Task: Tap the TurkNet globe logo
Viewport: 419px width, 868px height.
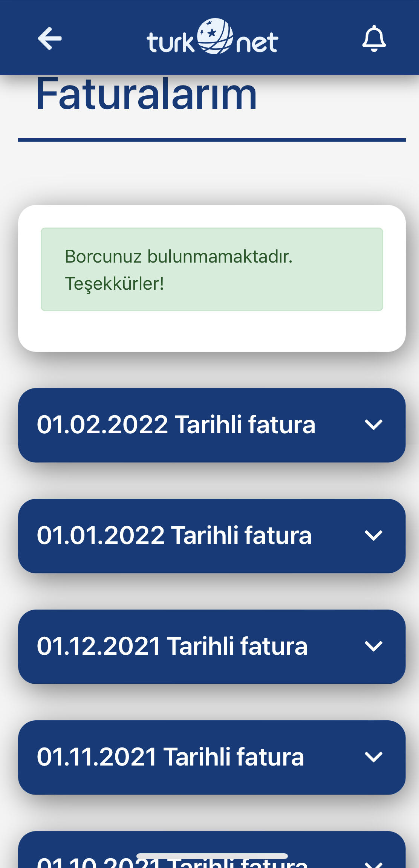Action: click(215, 36)
